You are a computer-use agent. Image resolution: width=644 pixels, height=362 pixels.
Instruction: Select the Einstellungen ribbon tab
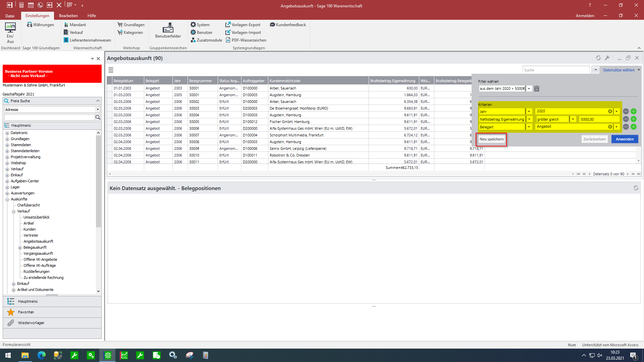(x=37, y=16)
